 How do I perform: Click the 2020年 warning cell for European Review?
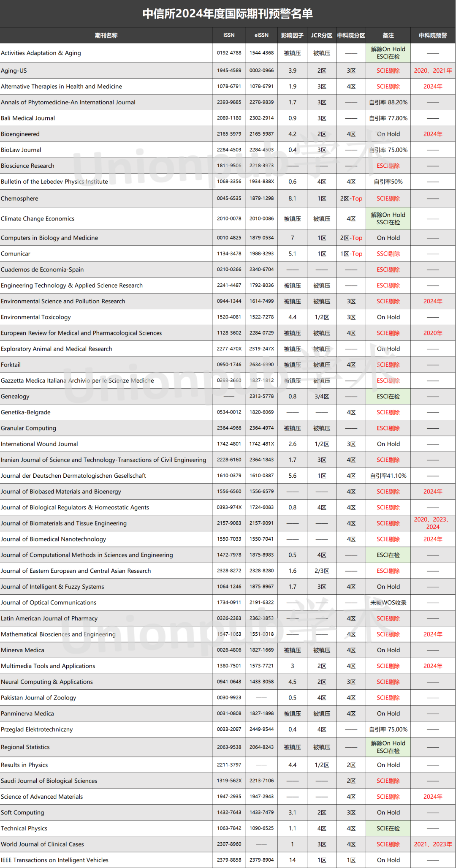click(x=433, y=333)
